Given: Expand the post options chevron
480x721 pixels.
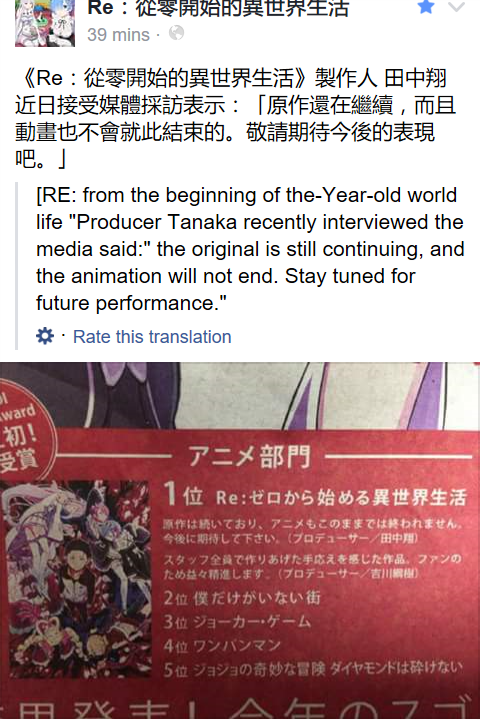Looking at the screenshot, I should coord(456,7).
